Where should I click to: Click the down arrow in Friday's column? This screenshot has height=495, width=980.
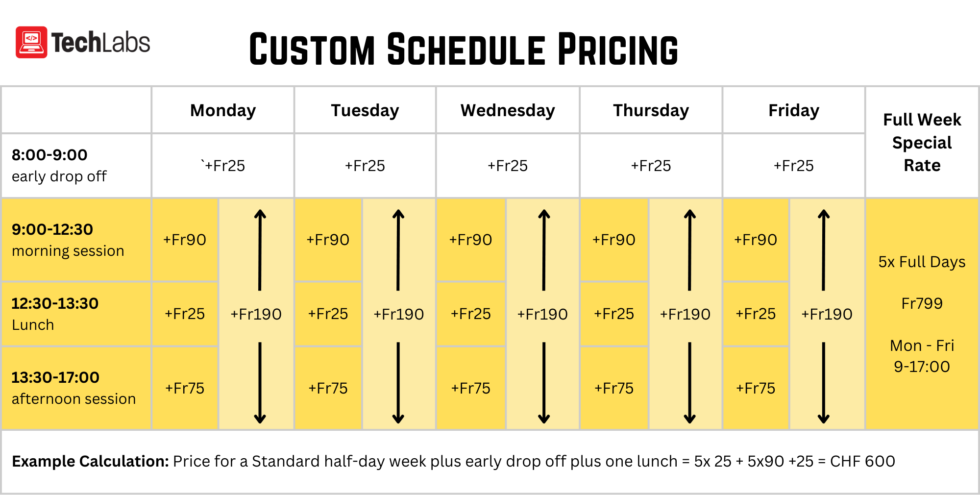(824, 382)
